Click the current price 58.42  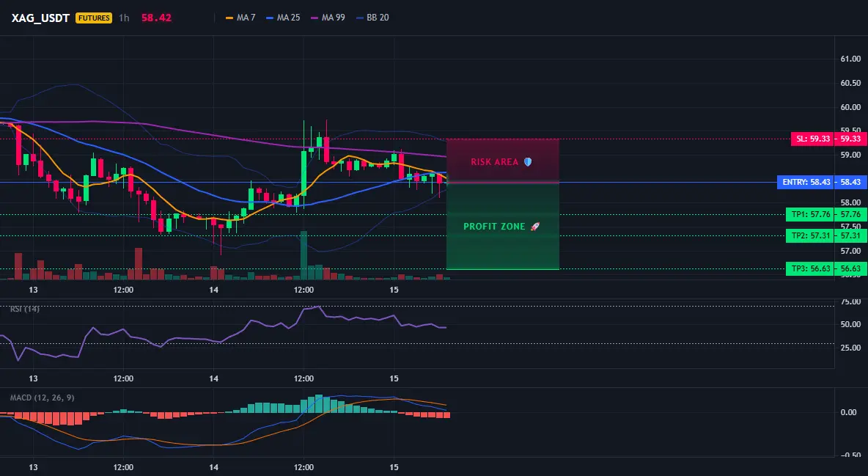[x=156, y=18]
